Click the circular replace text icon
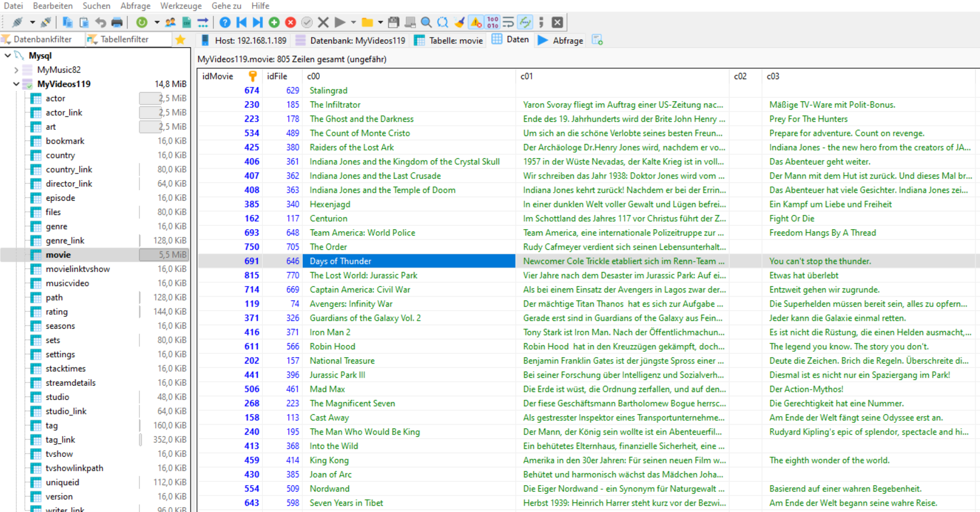This screenshot has width=980, height=512. 443,22
